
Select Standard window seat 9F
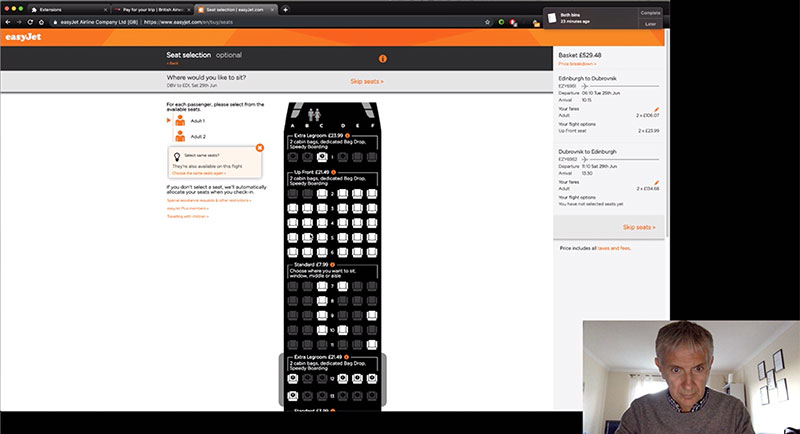tap(372, 316)
